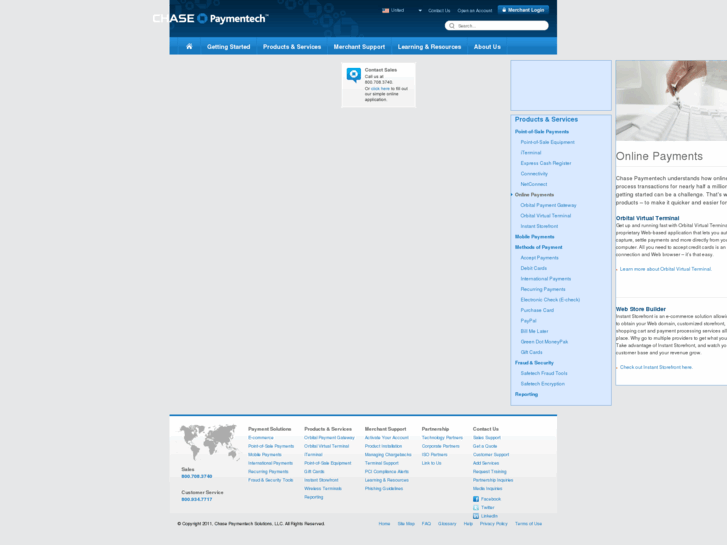Open PayPal in the sidebar
The image size is (727, 545).
pos(528,321)
